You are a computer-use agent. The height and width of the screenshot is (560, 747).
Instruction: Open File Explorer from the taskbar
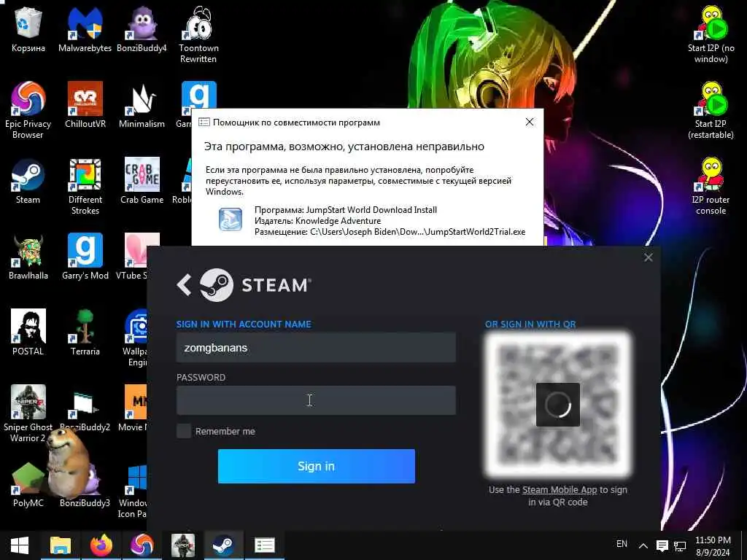(61, 545)
